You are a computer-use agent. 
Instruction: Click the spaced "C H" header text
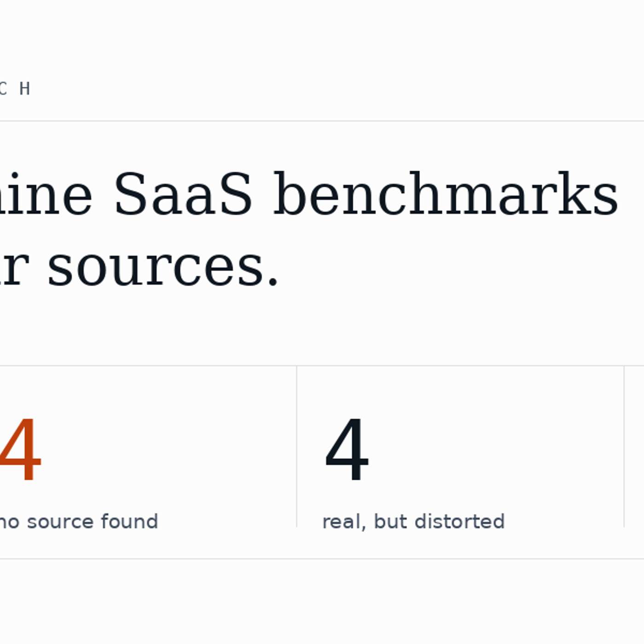point(15,88)
